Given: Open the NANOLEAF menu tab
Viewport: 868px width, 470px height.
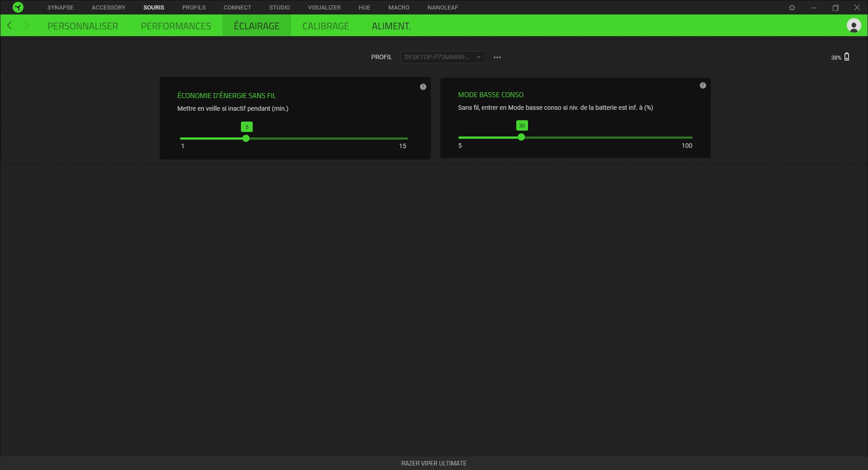Looking at the screenshot, I should pos(443,8).
